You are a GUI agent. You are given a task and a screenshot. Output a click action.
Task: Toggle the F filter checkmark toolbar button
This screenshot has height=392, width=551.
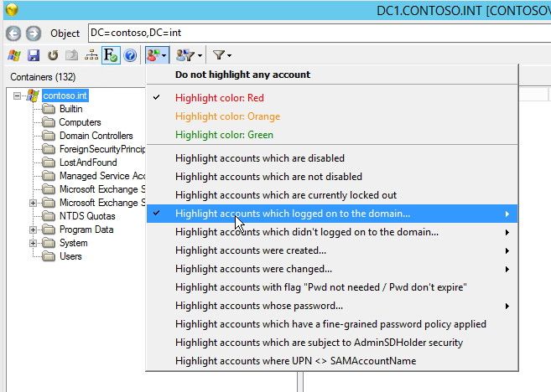tap(111, 55)
